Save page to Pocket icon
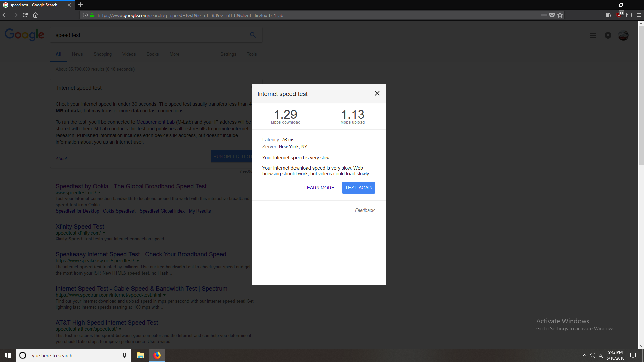The width and height of the screenshot is (644, 362). [552, 15]
